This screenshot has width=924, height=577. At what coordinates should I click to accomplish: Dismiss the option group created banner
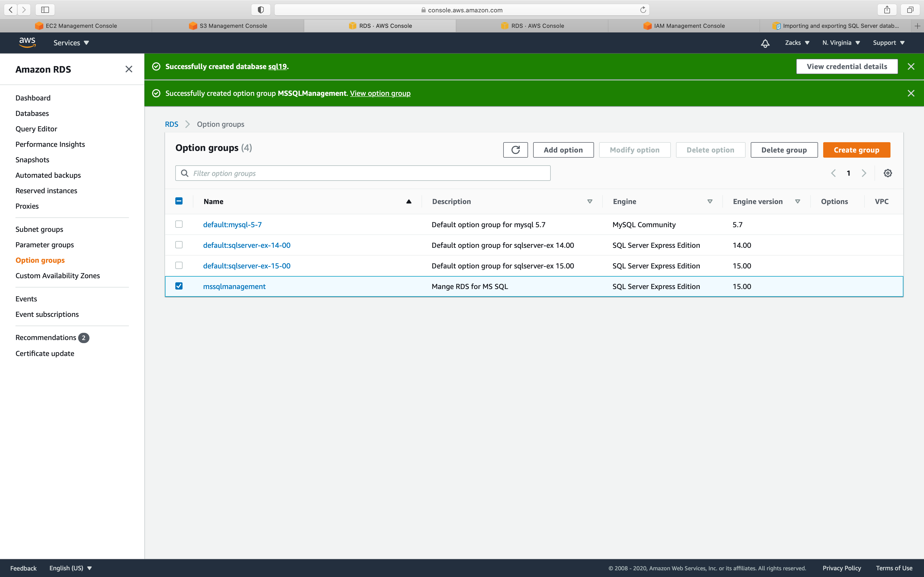click(911, 94)
